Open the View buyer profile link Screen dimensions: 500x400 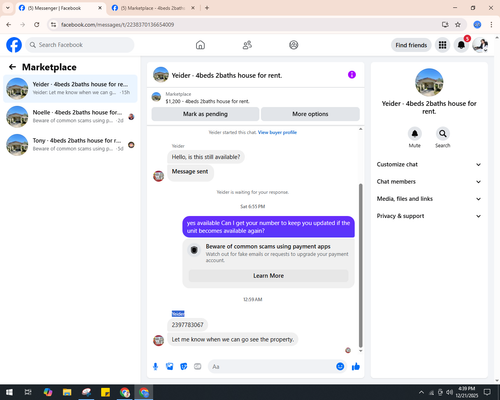pos(277,132)
